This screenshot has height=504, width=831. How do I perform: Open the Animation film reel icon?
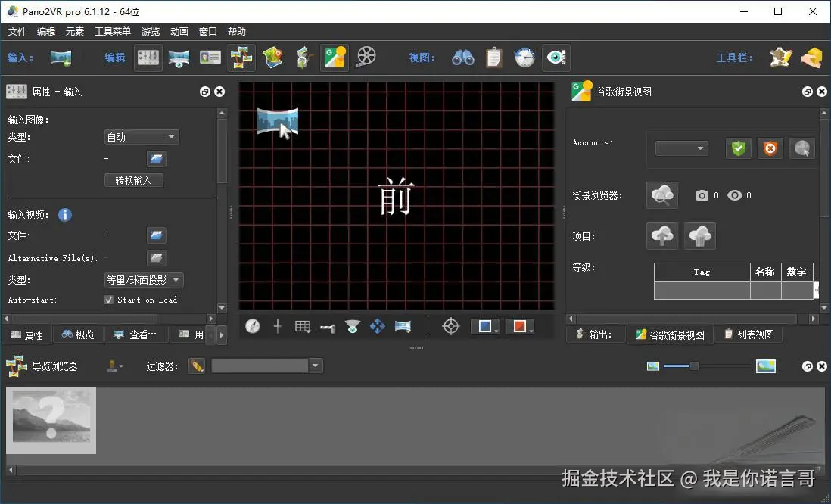pyautogui.click(x=366, y=56)
